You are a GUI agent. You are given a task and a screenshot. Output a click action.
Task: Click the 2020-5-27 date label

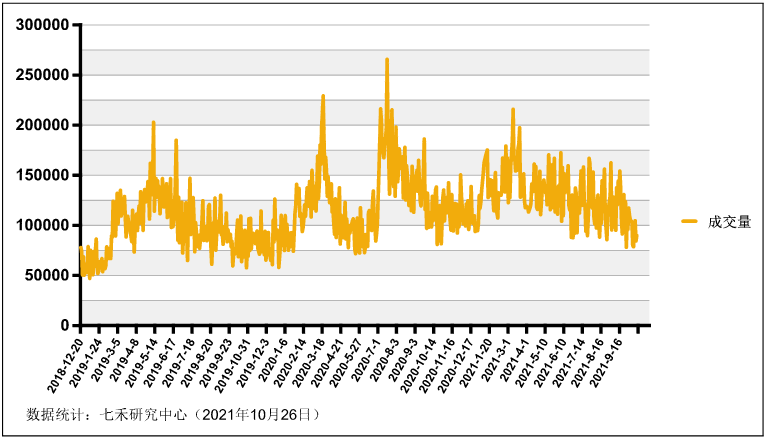tap(346, 362)
